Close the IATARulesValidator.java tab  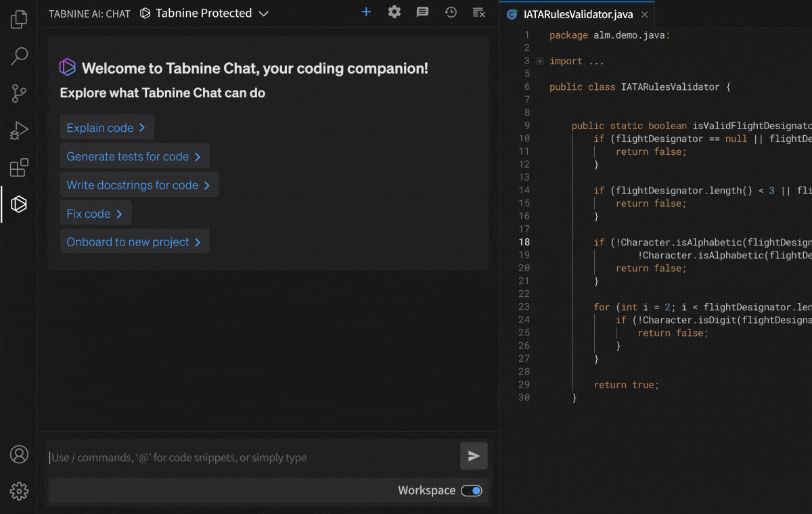(644, 14)
